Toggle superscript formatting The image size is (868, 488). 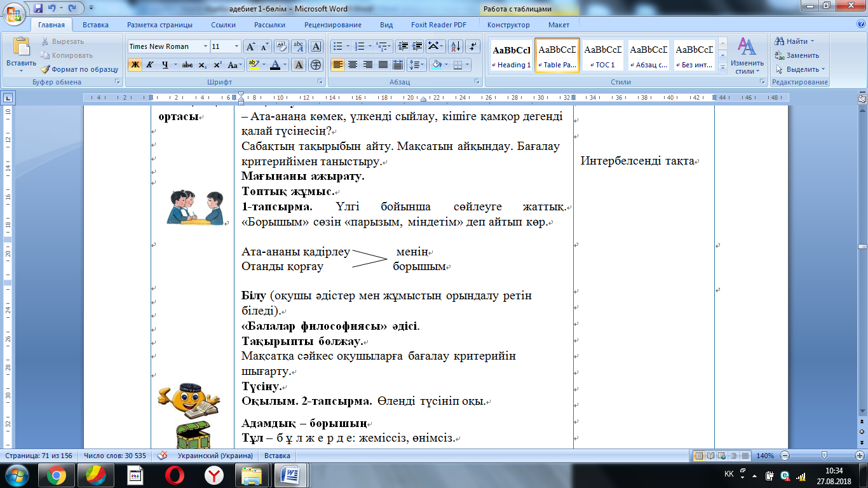[217, 65]
